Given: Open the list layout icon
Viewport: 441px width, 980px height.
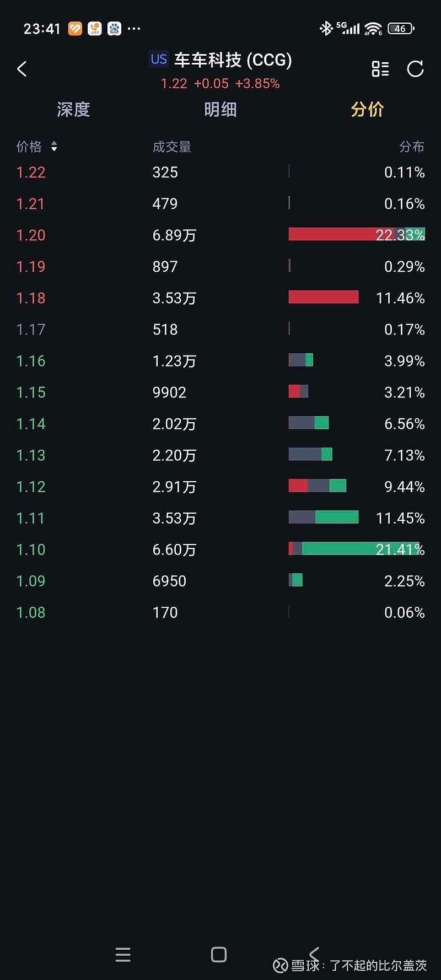Looking at the screenshot, I should point(380,69).
